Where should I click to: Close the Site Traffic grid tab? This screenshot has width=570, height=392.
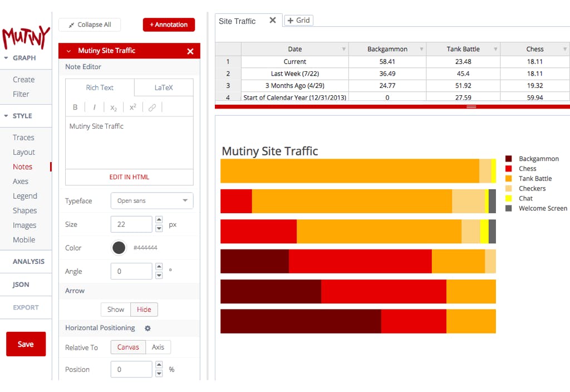point(273,21)
